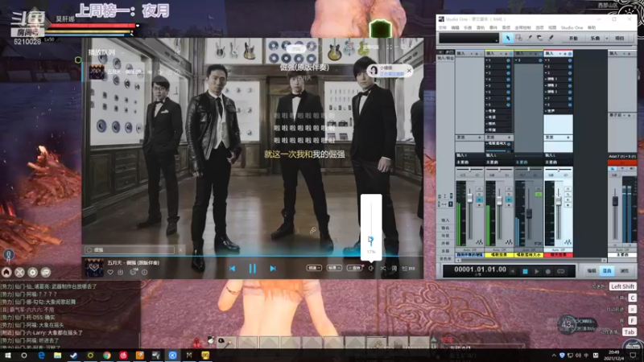Adjust the first channel volume fader
644x362 pixels.
pyautogui.click(x=470, y=199)
